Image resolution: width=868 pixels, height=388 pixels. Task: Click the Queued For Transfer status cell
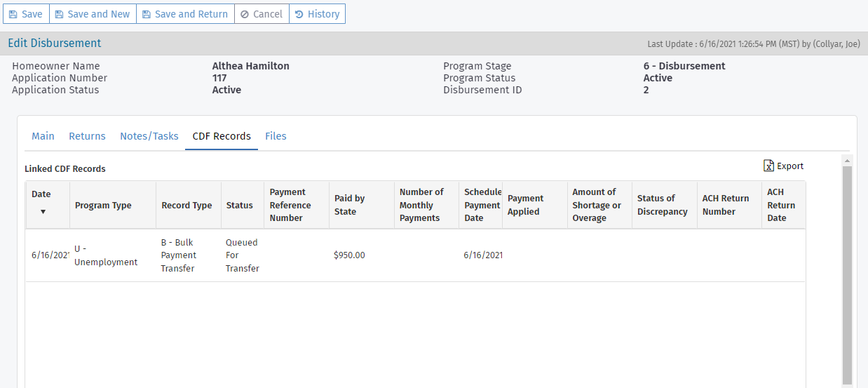tap(243, 255)
